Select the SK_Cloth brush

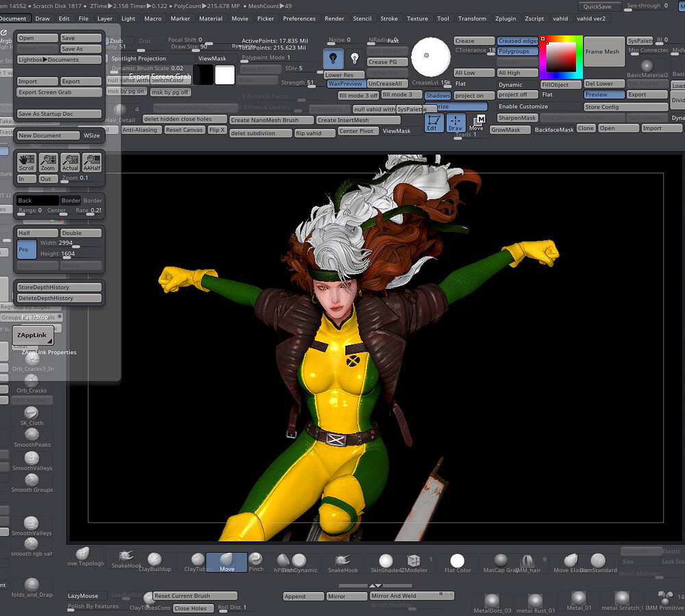point(32,415)
